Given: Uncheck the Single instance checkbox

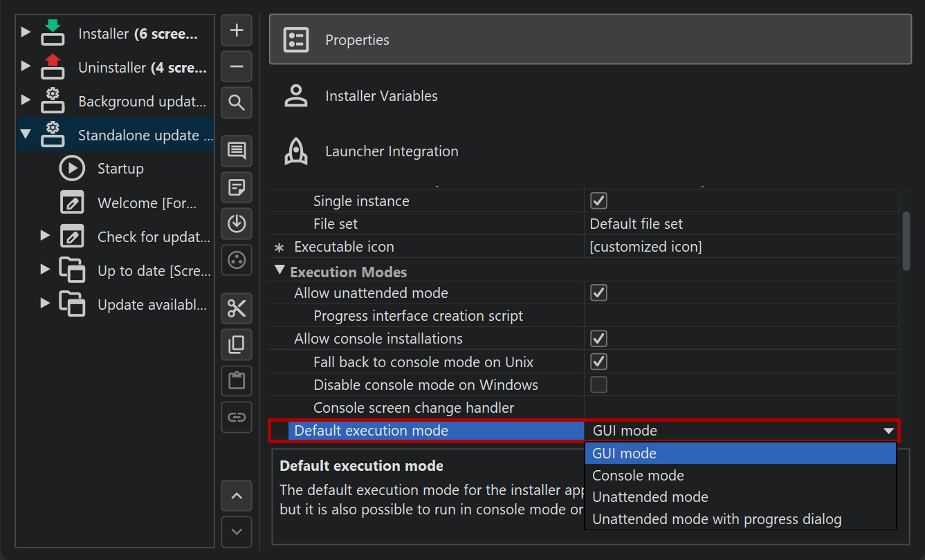Looking at the screenshot, I should pos(598,201).
